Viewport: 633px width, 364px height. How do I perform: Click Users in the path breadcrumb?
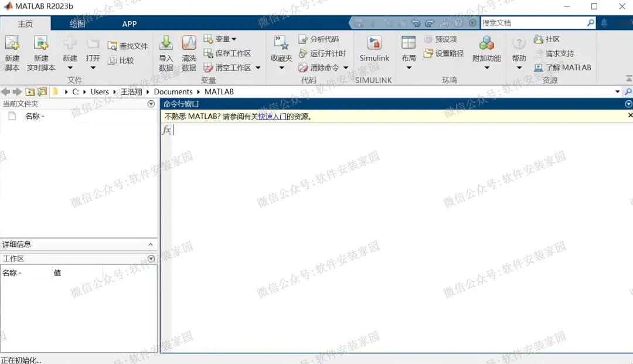tap(99, 91)
